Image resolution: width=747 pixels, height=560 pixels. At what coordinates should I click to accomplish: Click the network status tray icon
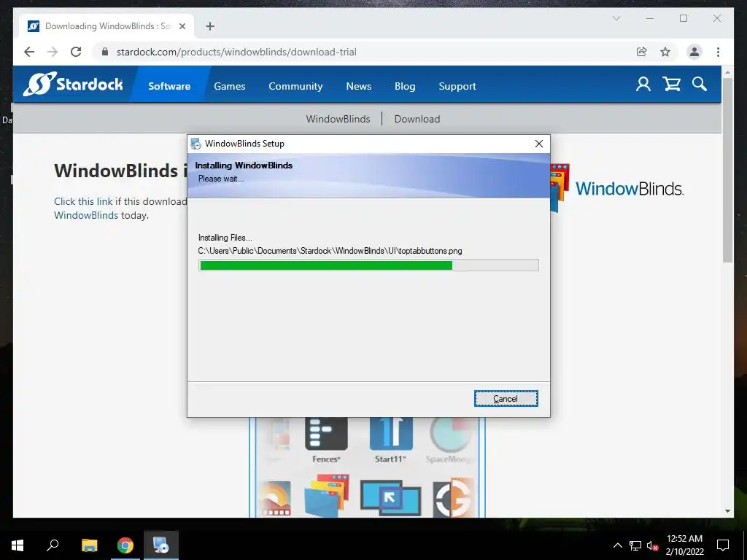tap(635, 545)
